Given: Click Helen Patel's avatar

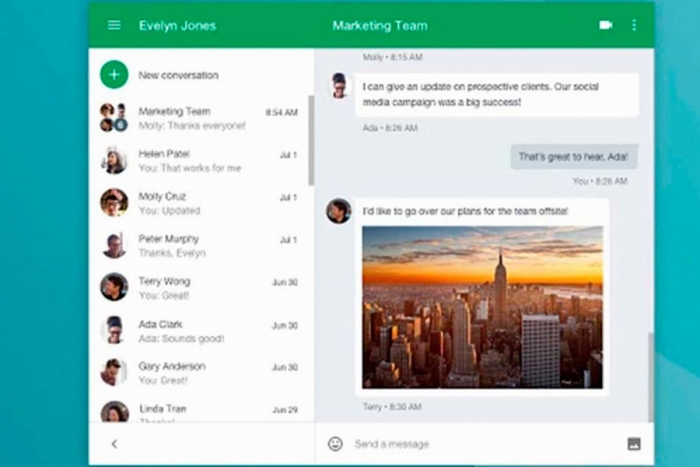Looking at the screenshot, I should (x=114, y=160).
